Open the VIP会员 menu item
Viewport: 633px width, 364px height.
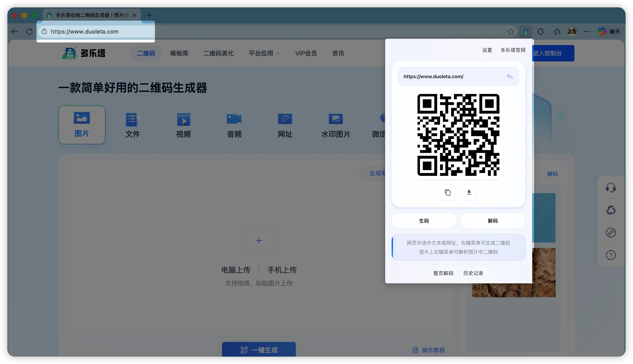pyautogui.click(x=306, y=53)
